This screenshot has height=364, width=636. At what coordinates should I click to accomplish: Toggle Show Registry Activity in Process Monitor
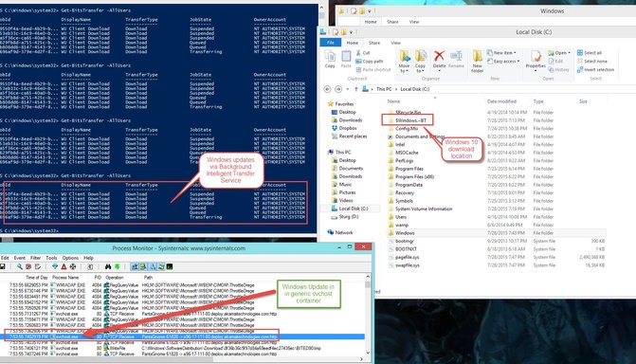point(135,266)
